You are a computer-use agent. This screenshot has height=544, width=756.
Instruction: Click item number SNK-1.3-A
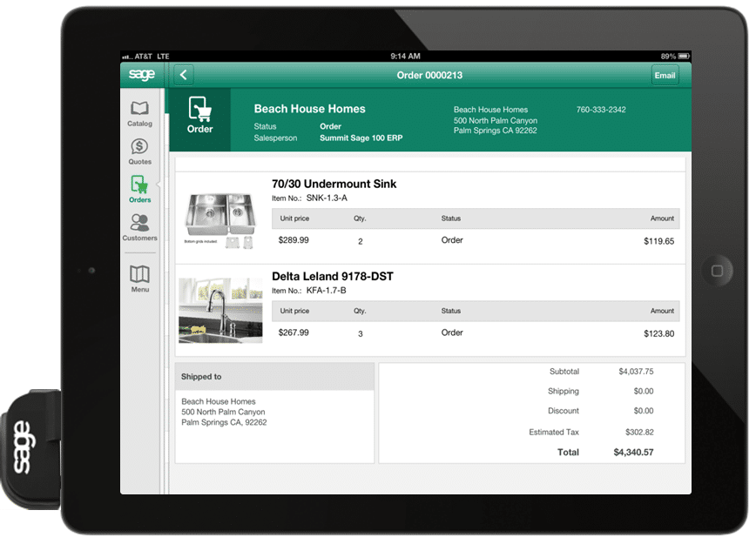327,198
